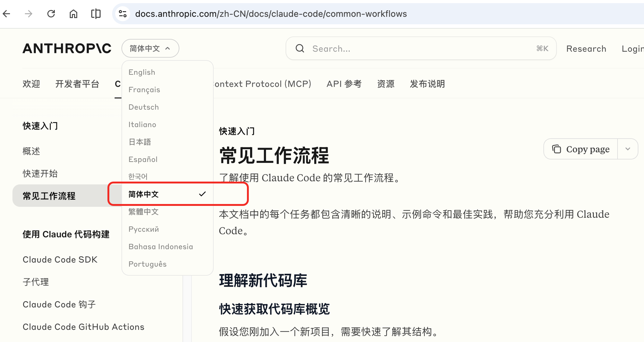Select 한국어 in the language list
This screenshot has height=342, width=644.
coord(168,176)
